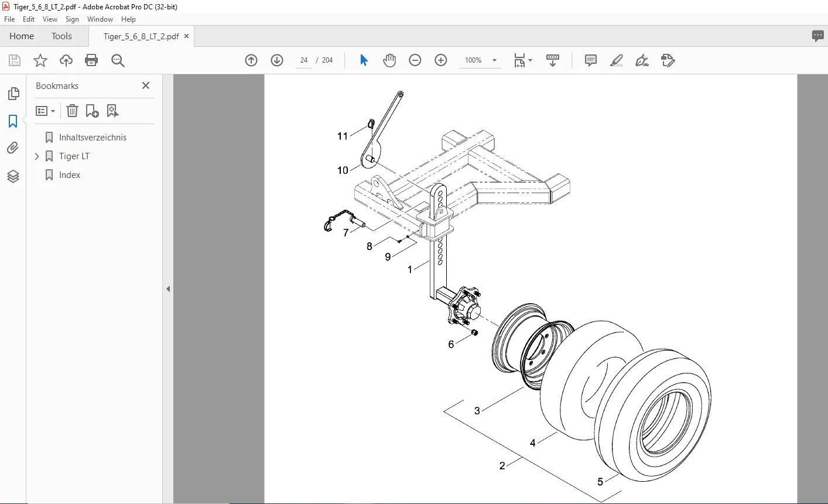Close the Bookmarks panel
Image resolution: width=828 pixels, height=504 pixels.
[146, 85]
